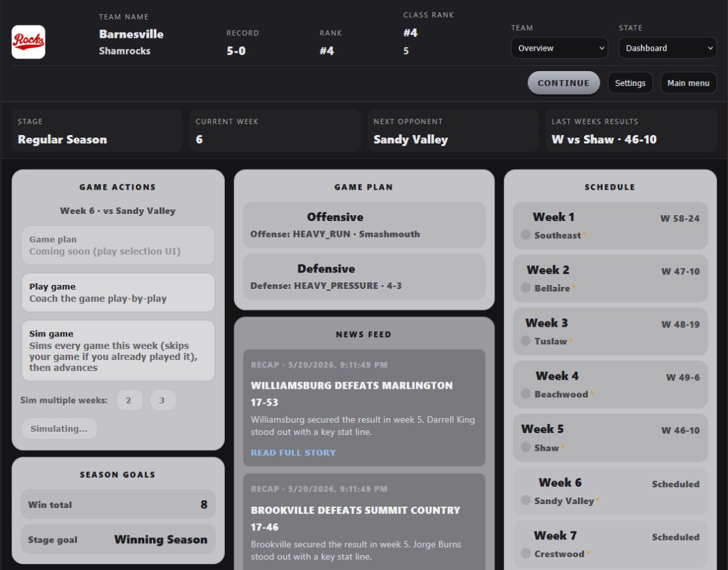The width and height of the screenshot is (728, 570).
Task: Click the Beachwood team circle icon
Action: tap(525, 393)
